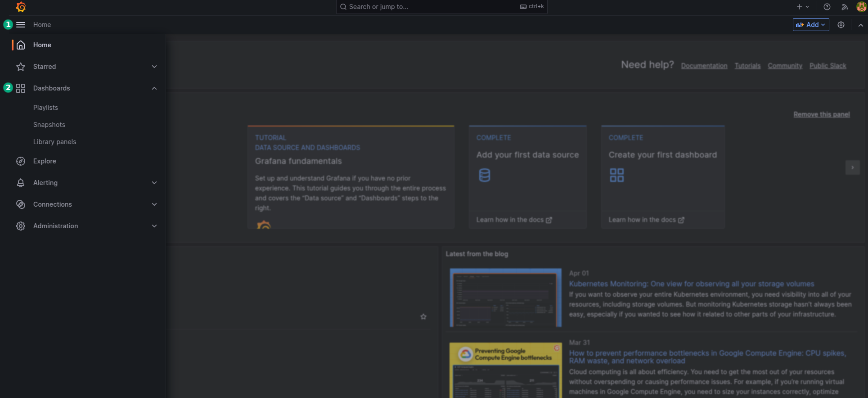Expand the Alerting section chevron
The height and width of the screenshot is (398, 868).
tap(154, 183)
